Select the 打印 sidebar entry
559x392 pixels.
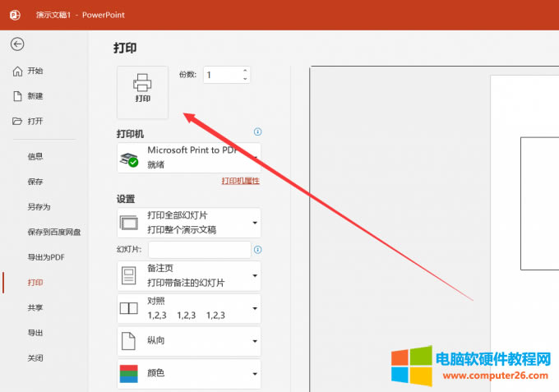pos(35,283)
